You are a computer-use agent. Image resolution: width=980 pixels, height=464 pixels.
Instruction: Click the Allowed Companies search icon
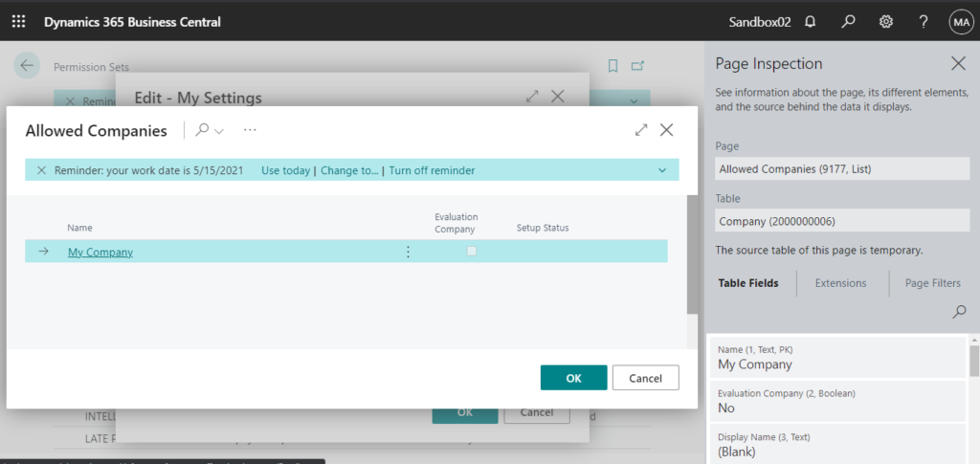click(203, 130)
